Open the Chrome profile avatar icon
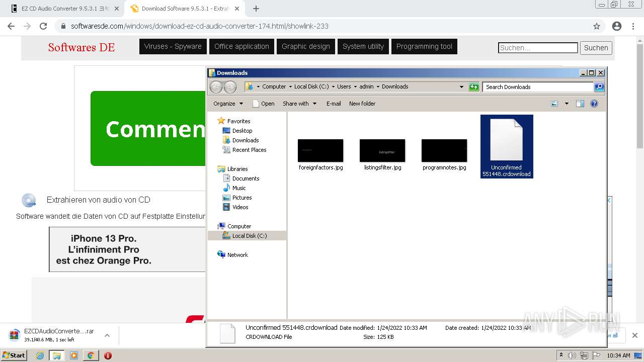This screenshot has width=644, height=362. pyautogui.click(x=617, y=26)
